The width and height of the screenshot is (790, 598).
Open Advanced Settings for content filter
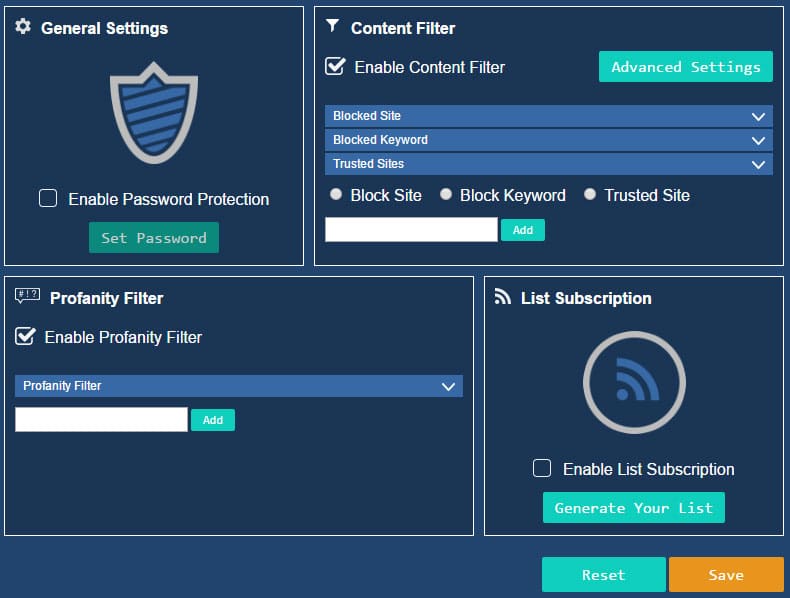[x=685, y=67]
